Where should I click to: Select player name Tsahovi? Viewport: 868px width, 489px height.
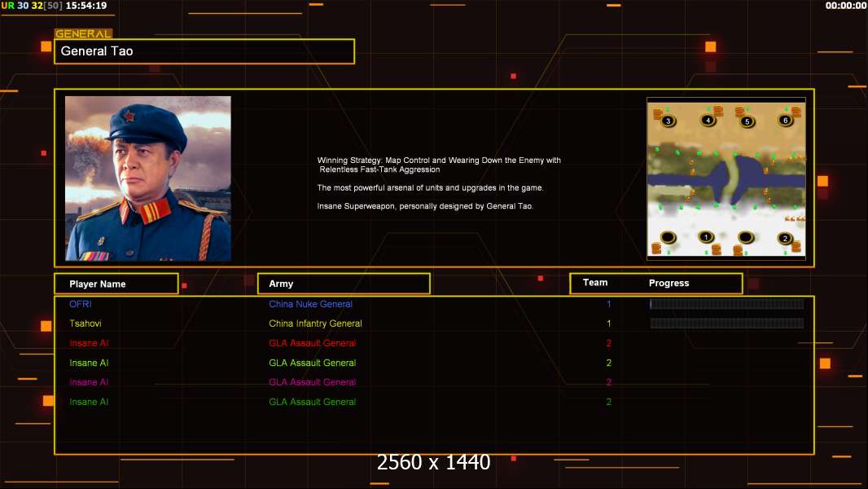coord(85,324)
